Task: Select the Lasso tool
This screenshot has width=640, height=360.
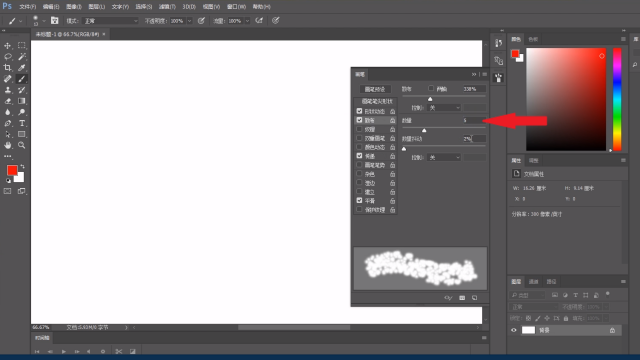Action: coord(7,57)
